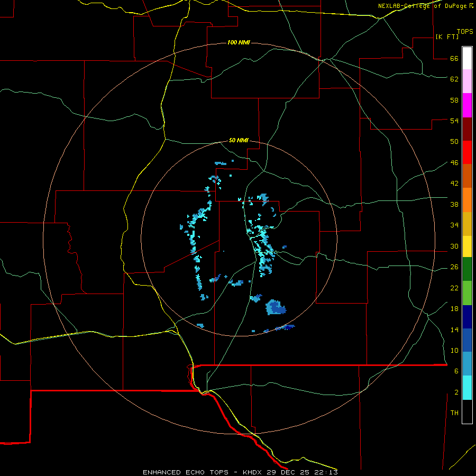
Task: Click the '30' legend value
Action: point(454,246)
